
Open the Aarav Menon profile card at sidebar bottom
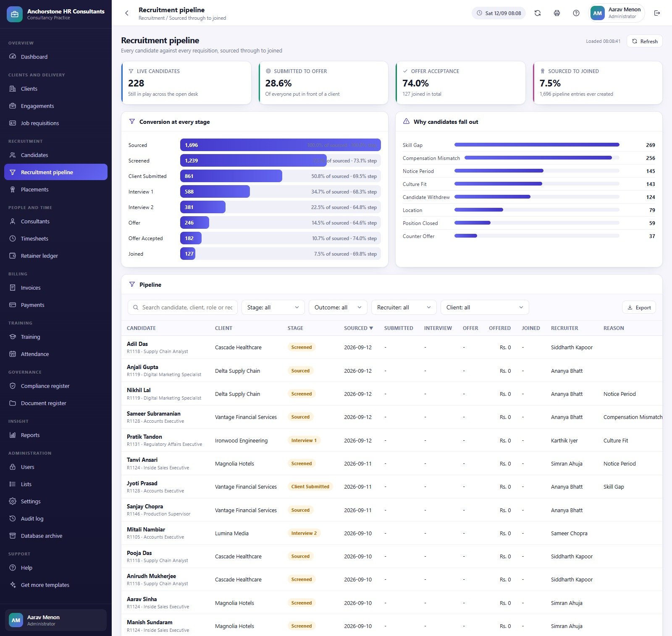[x=56, y=620]
